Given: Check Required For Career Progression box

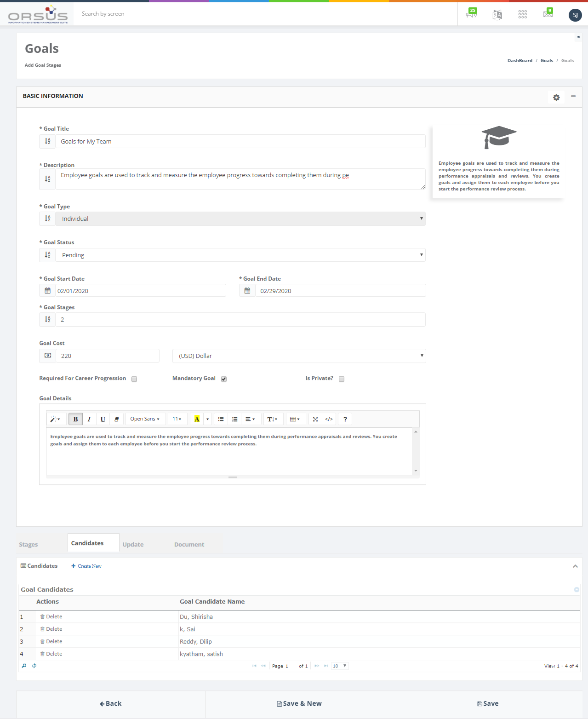Looking at the screenshot, I should [134, 379].
